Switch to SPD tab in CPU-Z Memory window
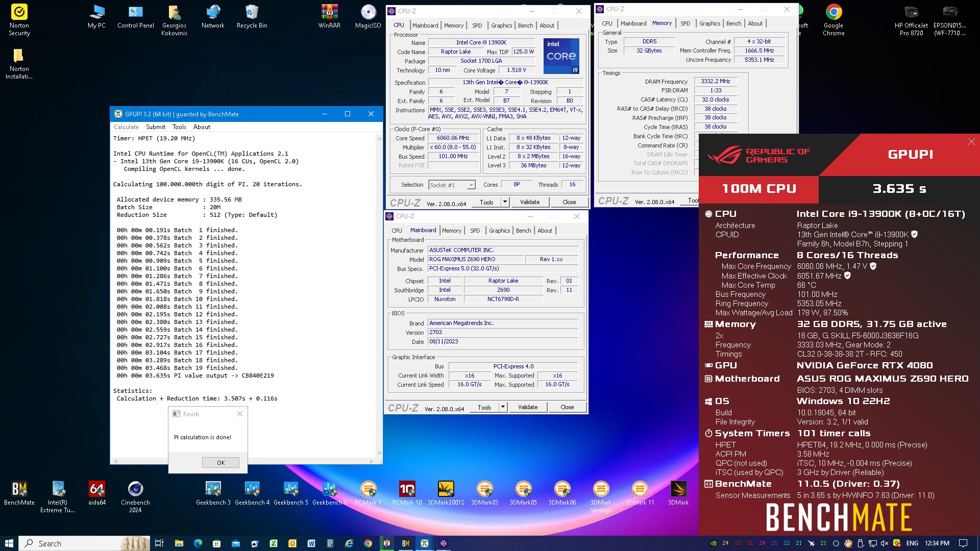 pyautogui.click(x=685, y=23)
